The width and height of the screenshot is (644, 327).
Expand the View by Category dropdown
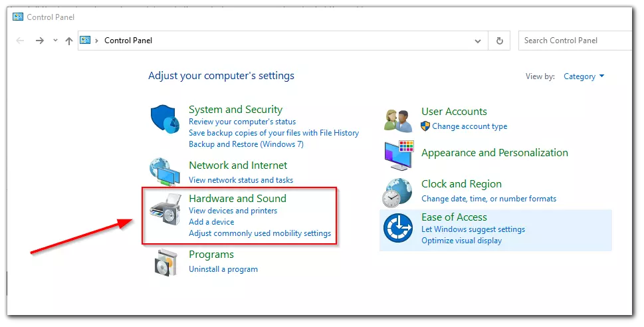(x=584, y=76)
